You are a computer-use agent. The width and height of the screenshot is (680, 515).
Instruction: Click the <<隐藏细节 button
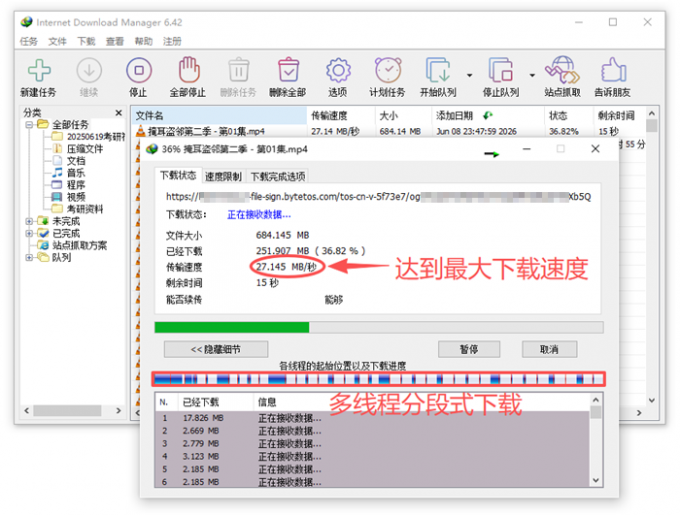pyautogui.click(x=216, y=349)
